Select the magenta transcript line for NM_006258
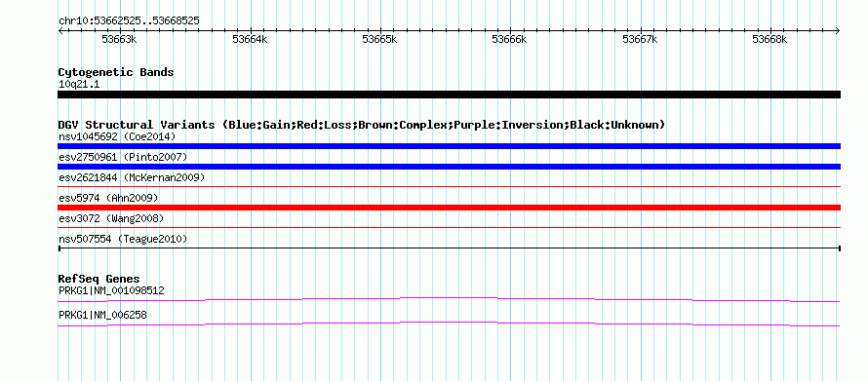Viewport: 868px width, 381px height. 449,324
